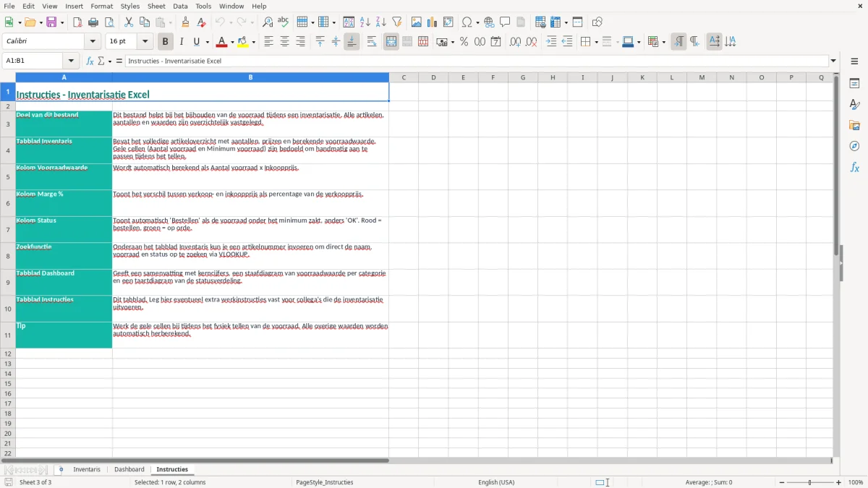Click the 100% zoom level

coord(856,482)
